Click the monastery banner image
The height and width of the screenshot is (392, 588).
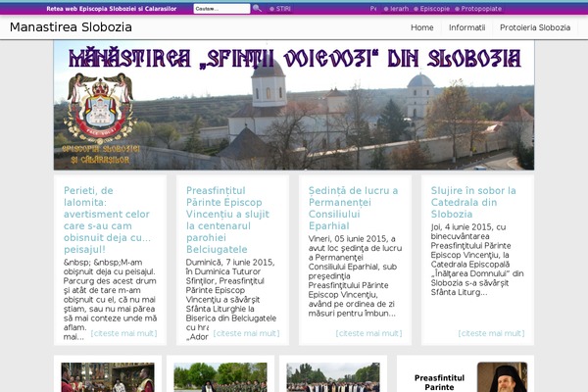pyautogui.click(x=294, y=106)
